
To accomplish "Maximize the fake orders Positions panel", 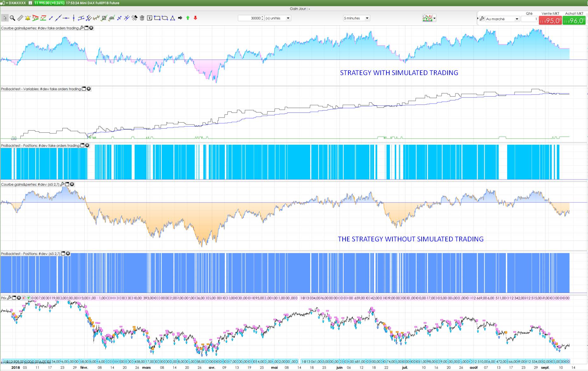I will [82, 145].
